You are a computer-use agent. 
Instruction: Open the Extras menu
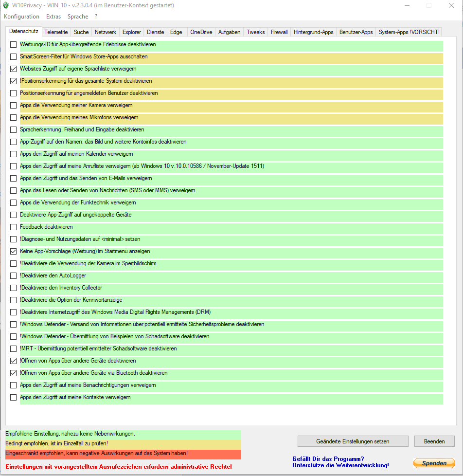tap(53, 17)
